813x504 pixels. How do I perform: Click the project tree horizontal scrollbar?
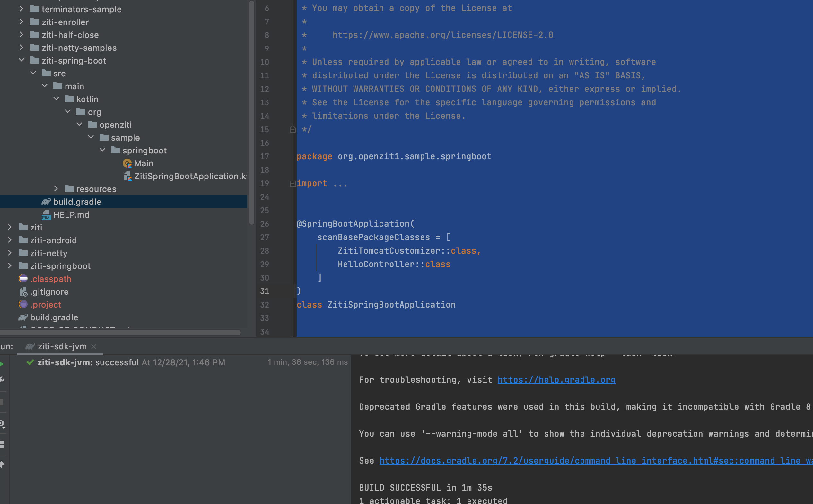click(120, 332)
